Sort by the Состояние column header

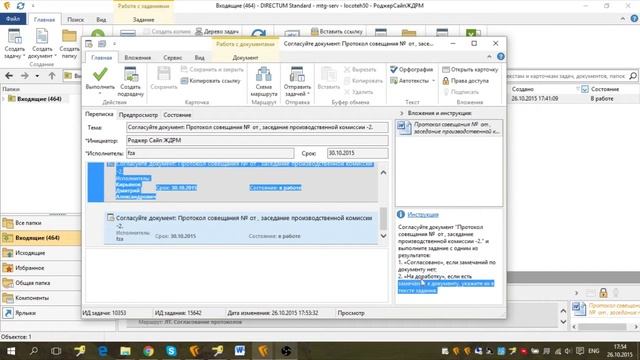click(604, 89)
